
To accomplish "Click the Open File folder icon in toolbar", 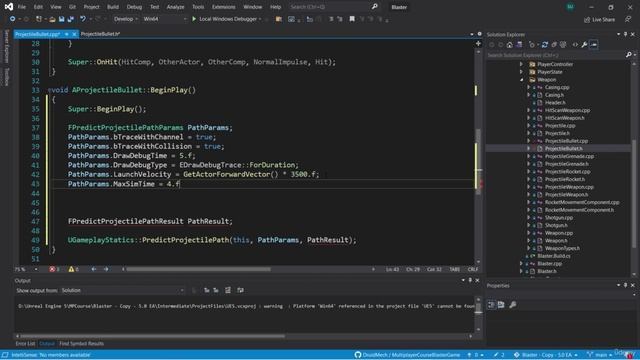I will [52, 19].
